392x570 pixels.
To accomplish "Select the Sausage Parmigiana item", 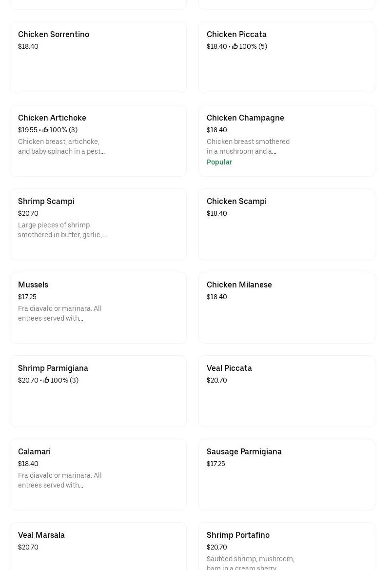I will [x=244, y=452].
